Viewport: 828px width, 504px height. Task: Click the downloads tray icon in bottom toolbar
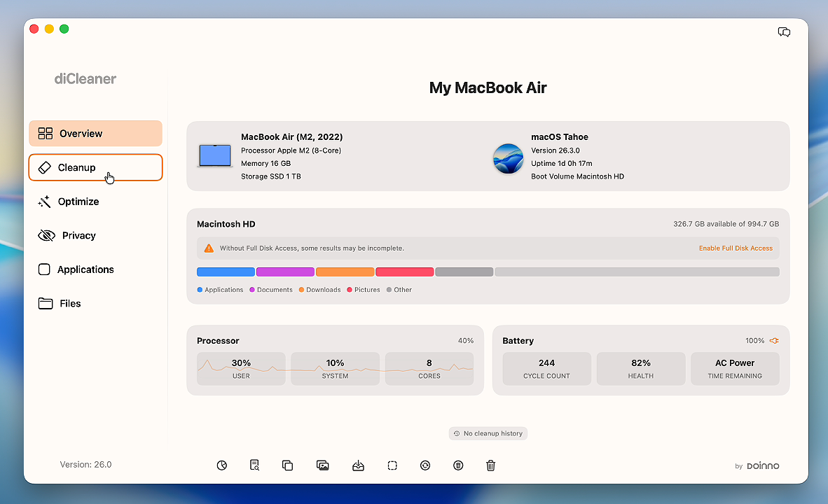pyautogui.click(x=358, y=465)
